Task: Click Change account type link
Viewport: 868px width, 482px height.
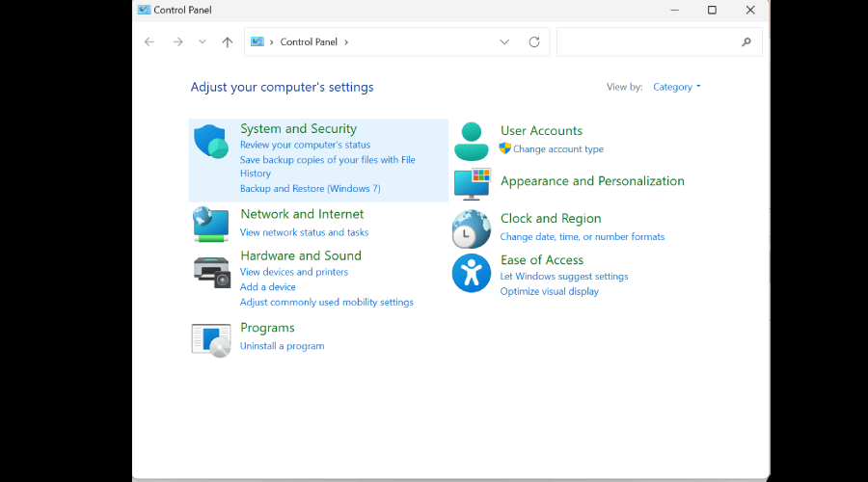Action: click(558, 148)
